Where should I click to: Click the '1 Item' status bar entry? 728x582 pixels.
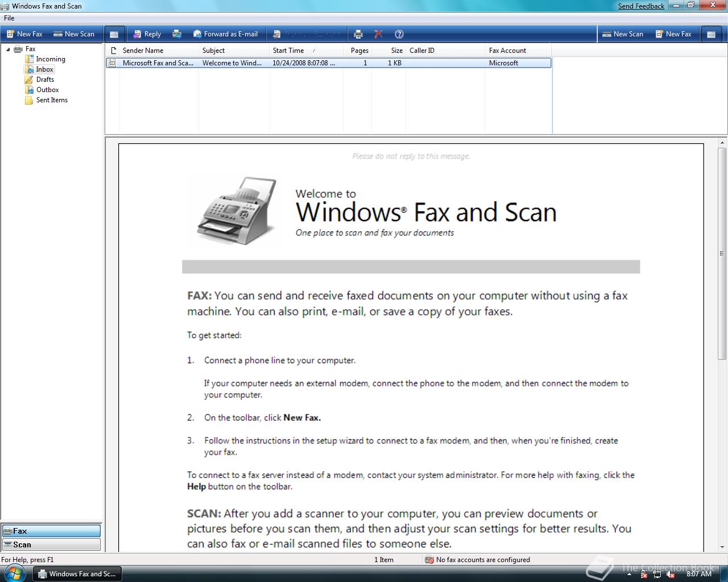[384, 560]
